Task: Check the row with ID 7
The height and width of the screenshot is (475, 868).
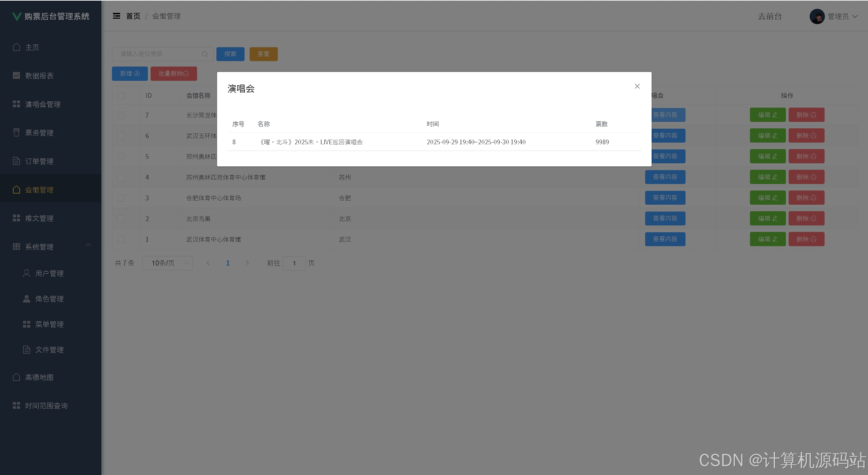Action: [121, 115]
